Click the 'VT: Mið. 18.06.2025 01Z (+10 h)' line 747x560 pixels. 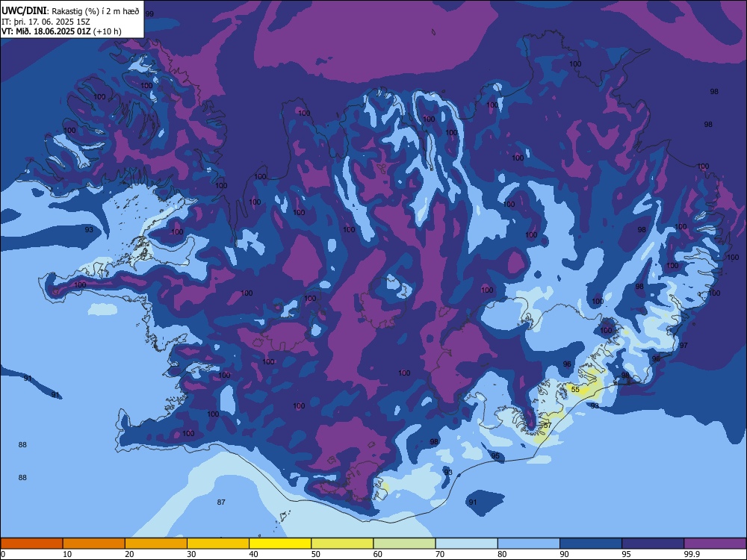(61, 31)
